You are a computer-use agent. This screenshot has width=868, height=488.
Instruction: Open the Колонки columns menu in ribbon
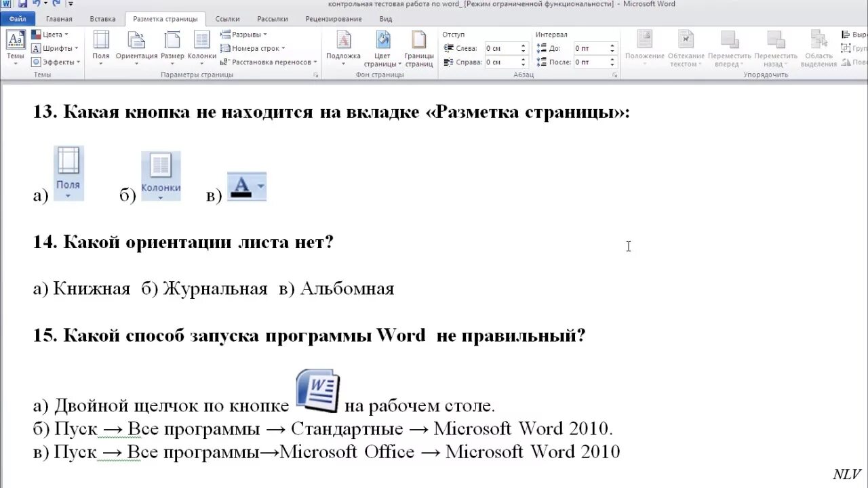[201, 48]
